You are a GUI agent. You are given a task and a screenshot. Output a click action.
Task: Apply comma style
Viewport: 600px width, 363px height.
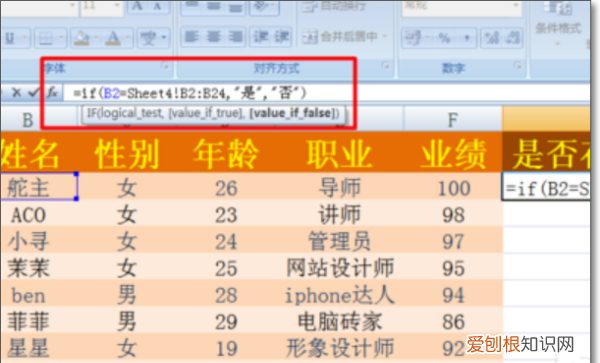pyautogui.click(x=466, y=38)
